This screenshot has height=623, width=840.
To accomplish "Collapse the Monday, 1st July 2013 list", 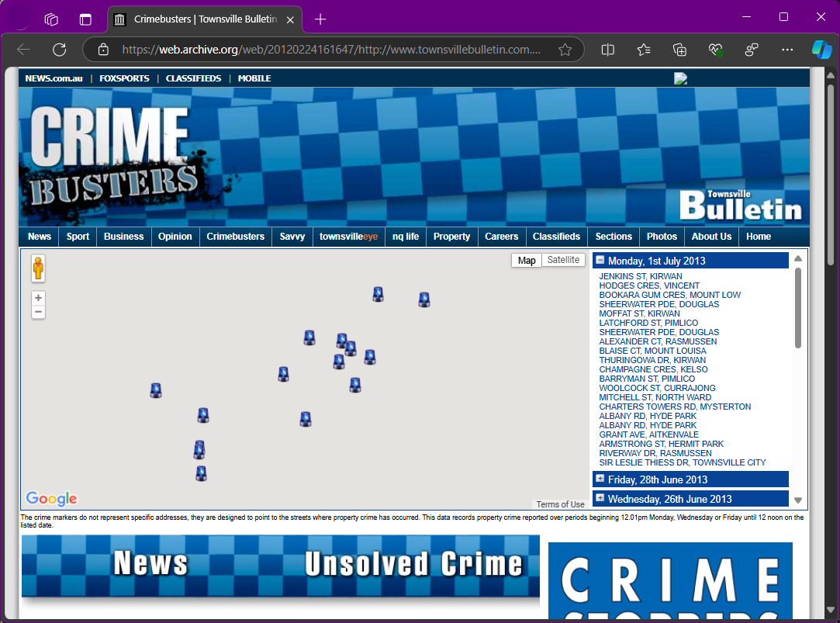I will [x=600, y=261].
